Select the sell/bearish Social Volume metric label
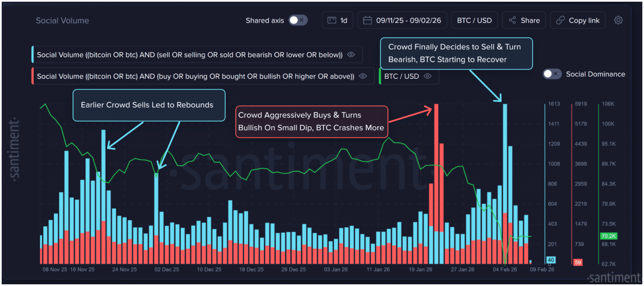This screenshot has width=644, height=286. coord(189,55)
